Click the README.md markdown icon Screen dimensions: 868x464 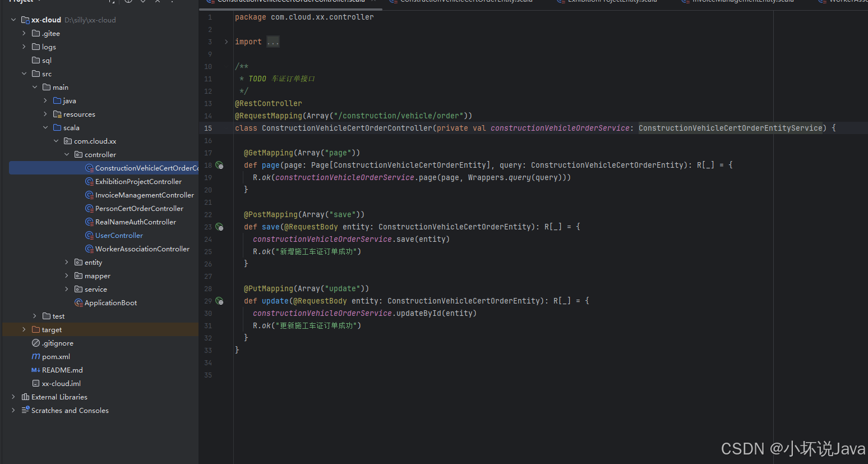click(36, 370)
